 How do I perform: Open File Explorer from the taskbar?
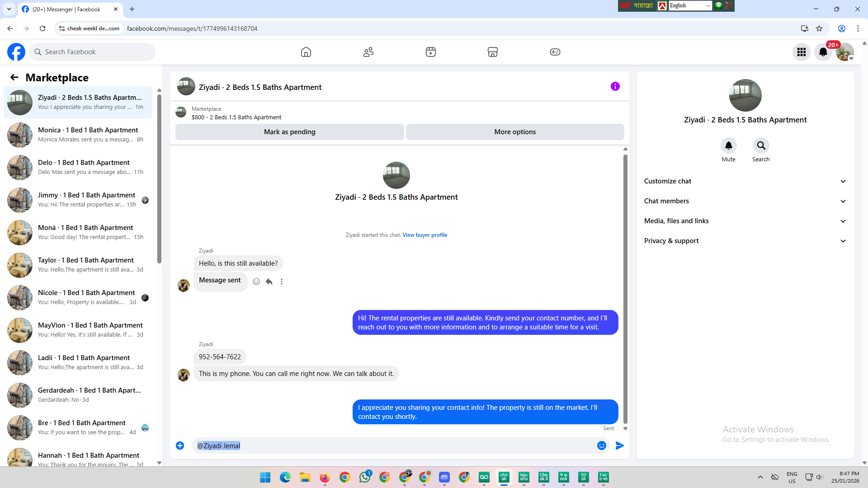(305, 477)
